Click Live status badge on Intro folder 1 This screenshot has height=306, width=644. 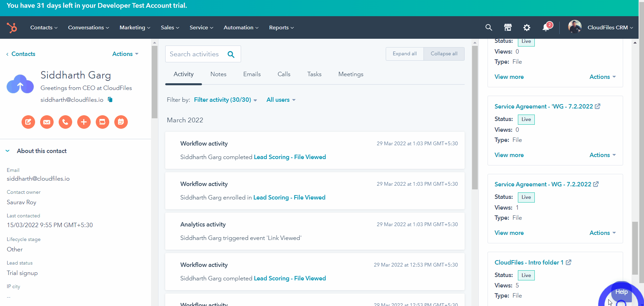point(526,275)
